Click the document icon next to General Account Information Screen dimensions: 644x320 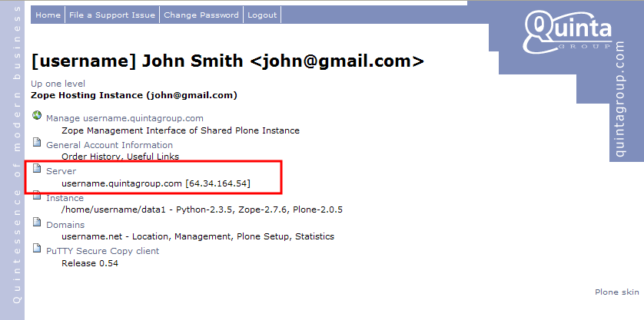pyautogui.click(x=36, y=143)
